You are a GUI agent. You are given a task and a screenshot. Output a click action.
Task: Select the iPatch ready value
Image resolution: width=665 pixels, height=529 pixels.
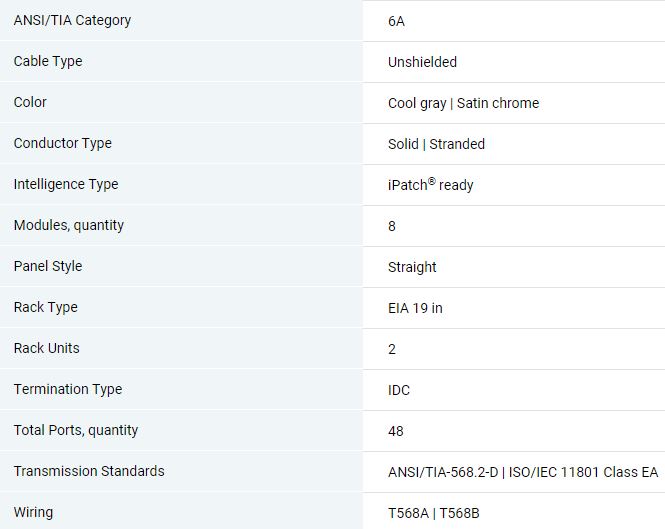click(x=430, y=185)
